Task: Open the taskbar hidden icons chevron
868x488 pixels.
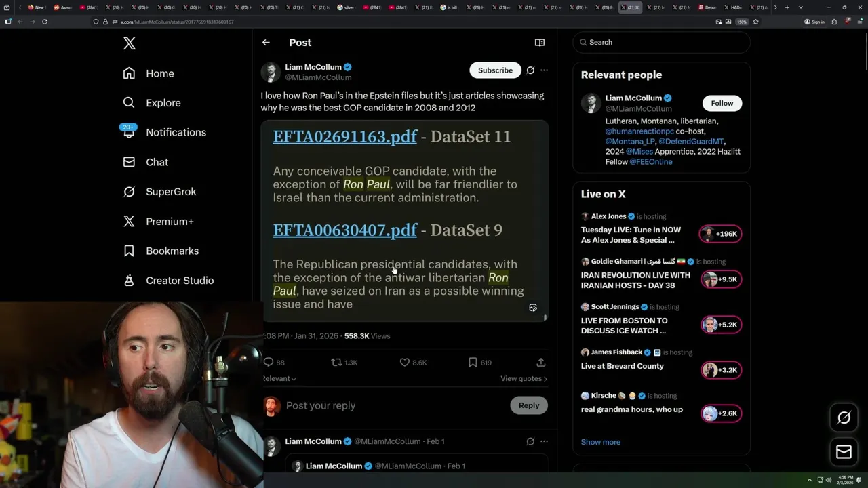Action: [x=809, y=481]
